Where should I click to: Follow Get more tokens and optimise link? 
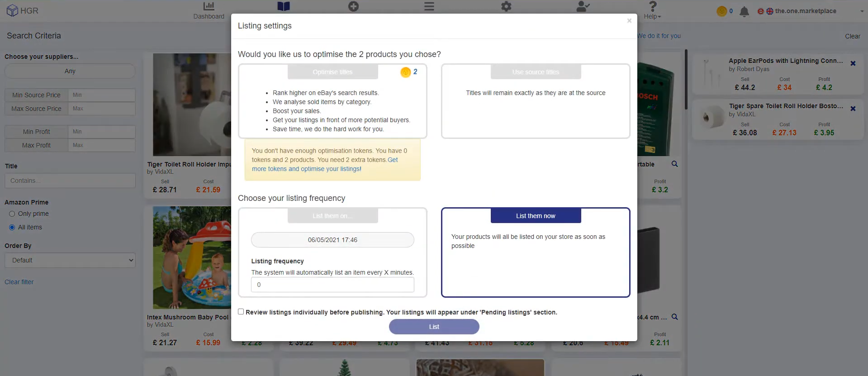coord(325,164)
